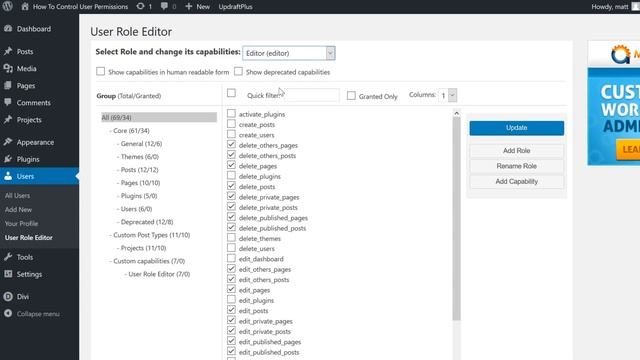640x360 pixels.
Task: Uncheck the delete_others_pages capability
Action: coord(231,144)
